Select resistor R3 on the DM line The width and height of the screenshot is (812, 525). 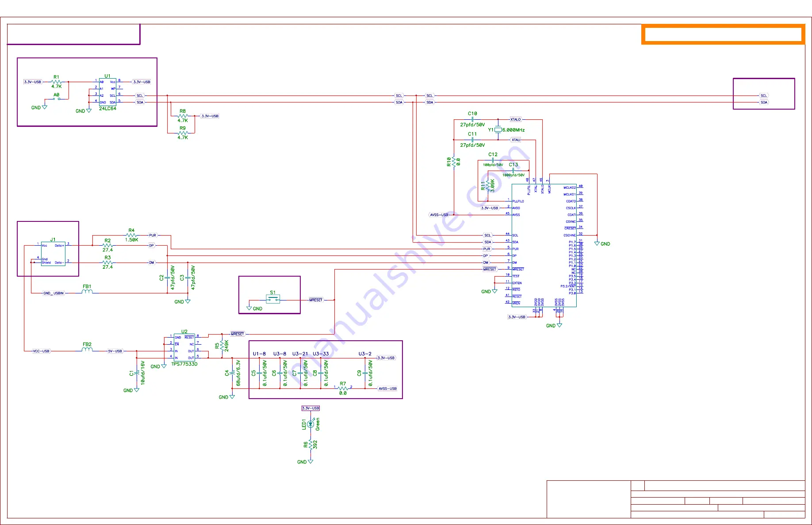(107, 262)
